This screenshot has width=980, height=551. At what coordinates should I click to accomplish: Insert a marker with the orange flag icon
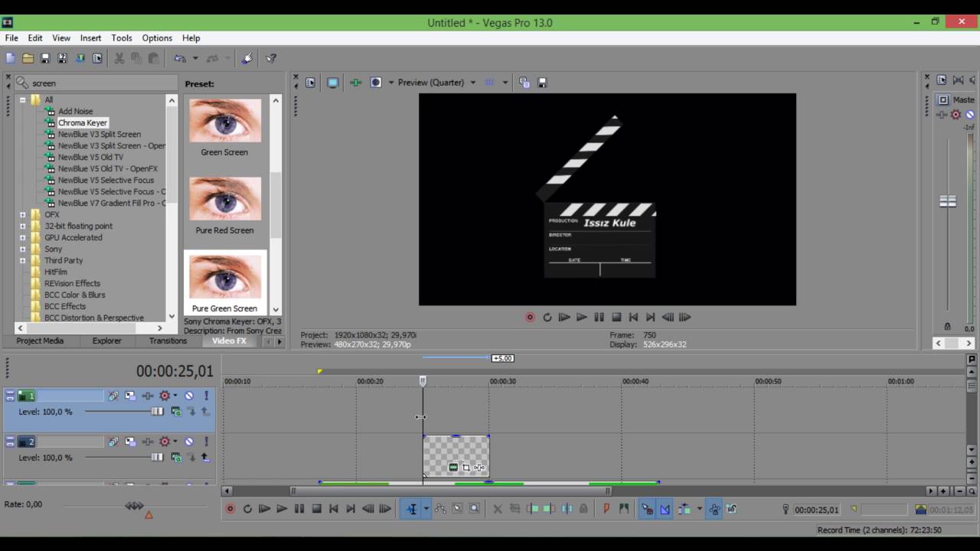[606, 509]
